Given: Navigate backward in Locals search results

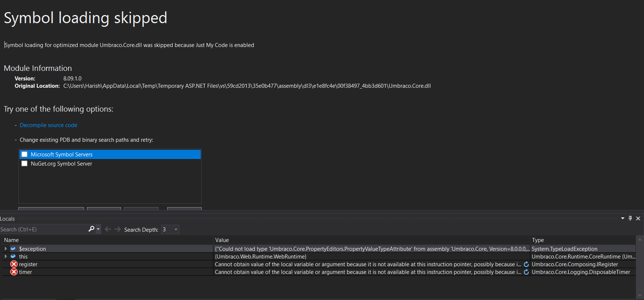Looking at the screenshot, I should coord(108,229).
